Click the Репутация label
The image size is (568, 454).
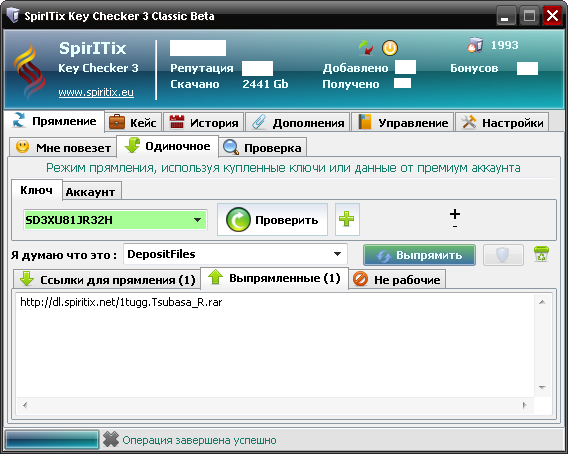pyautogui.click(x=202, y=68)
